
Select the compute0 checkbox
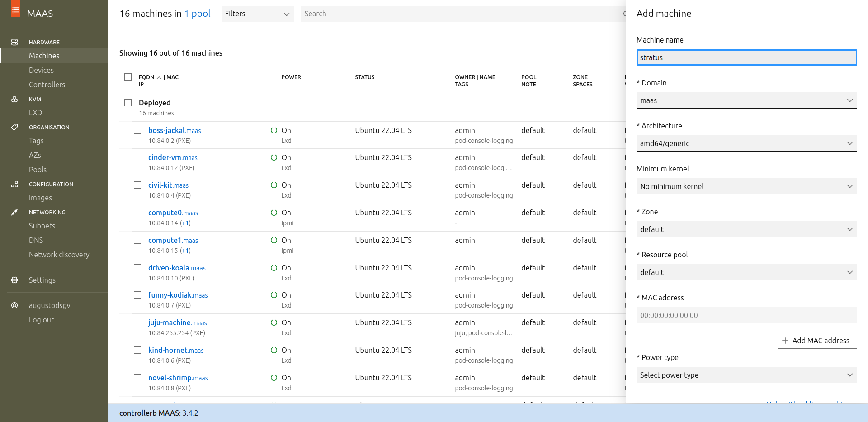point(137,213)
